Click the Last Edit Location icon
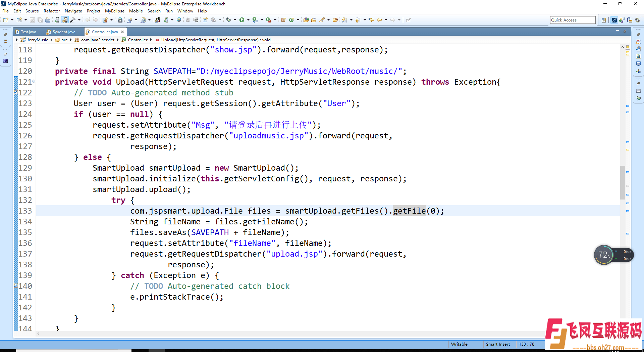 [x=371, y=20]
